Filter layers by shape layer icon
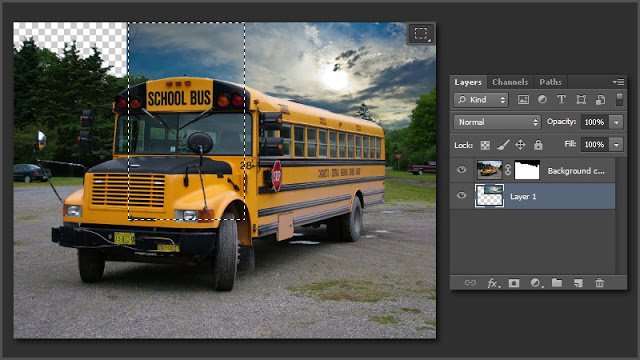This screenshot has height=360, width=640. click(581, 100)
